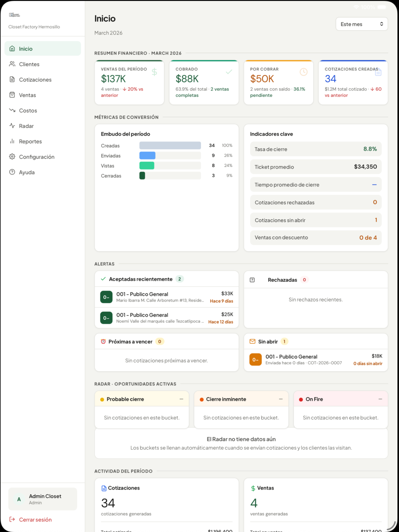The height and width of the screenshot is (532, 399).
Task: Open Noemí Valle's $25K accepted quote
Action: point(167,318)
